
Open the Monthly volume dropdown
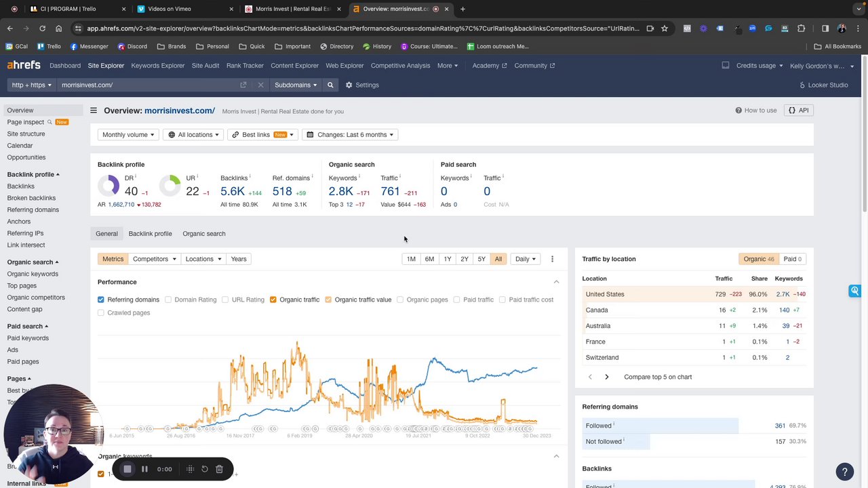click(x=128, y=135)
